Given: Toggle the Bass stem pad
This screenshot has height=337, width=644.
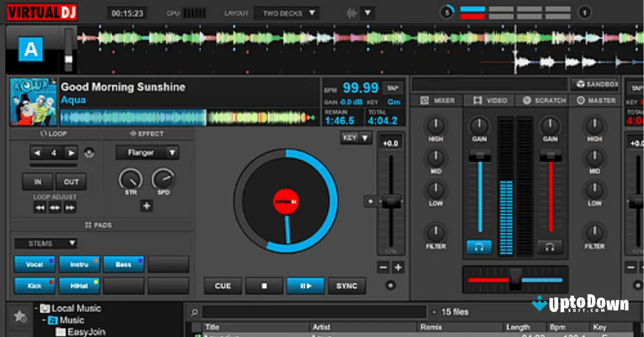Looking at the screenshot, I should point(124,263).
